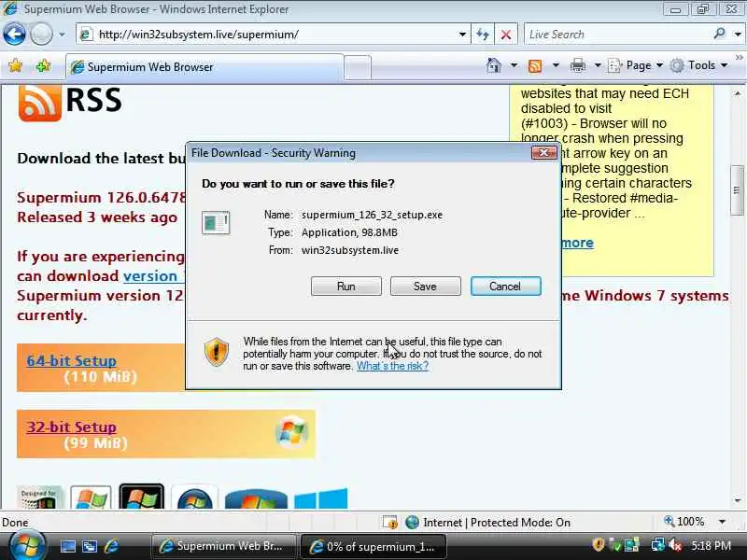This screenshot has width=747, height=560.
Task: Expand the Print dropdown arrow
Action: 598,65
